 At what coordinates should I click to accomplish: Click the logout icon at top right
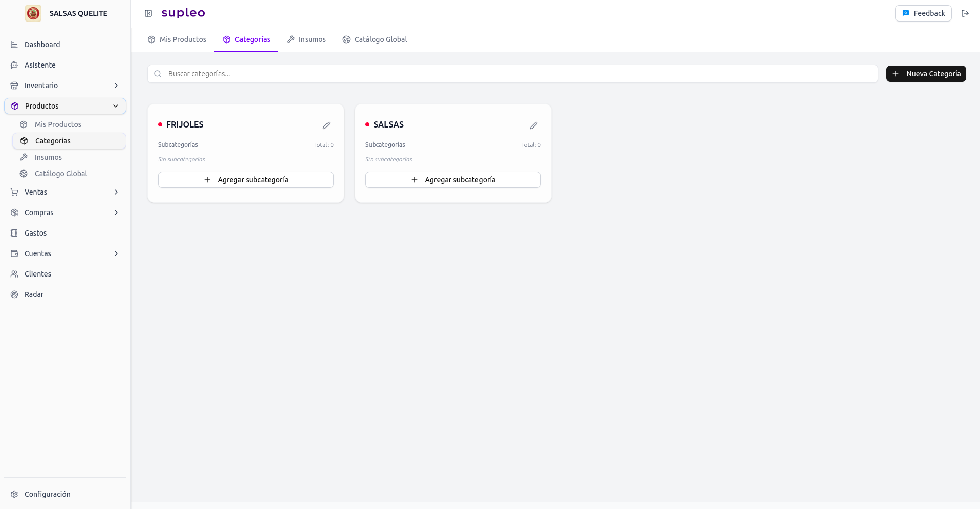pyautogui.click(x=966, y=13)
